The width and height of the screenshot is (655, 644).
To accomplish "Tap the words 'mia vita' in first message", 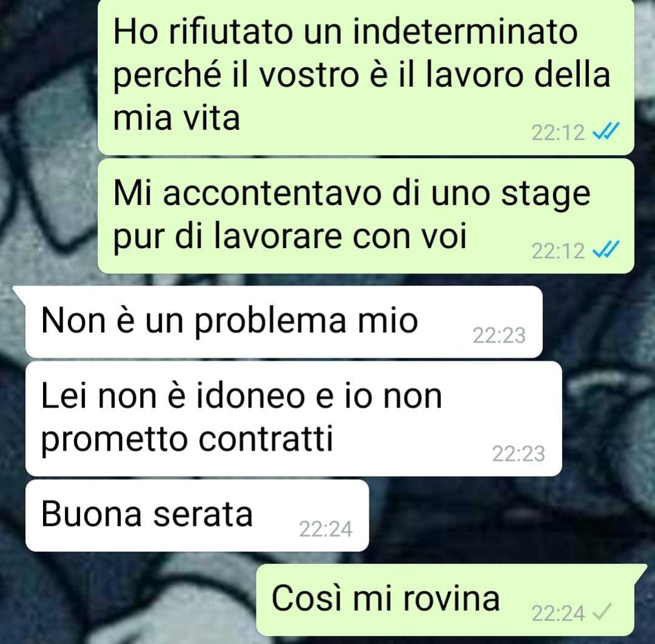I will [176, 118].
